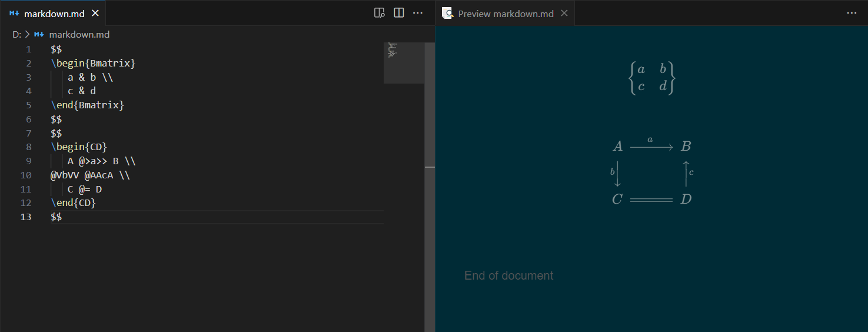This screenshot has width=868, height=332.
Task: Click the minimap code thumbnail
Action: pos(393,51)
